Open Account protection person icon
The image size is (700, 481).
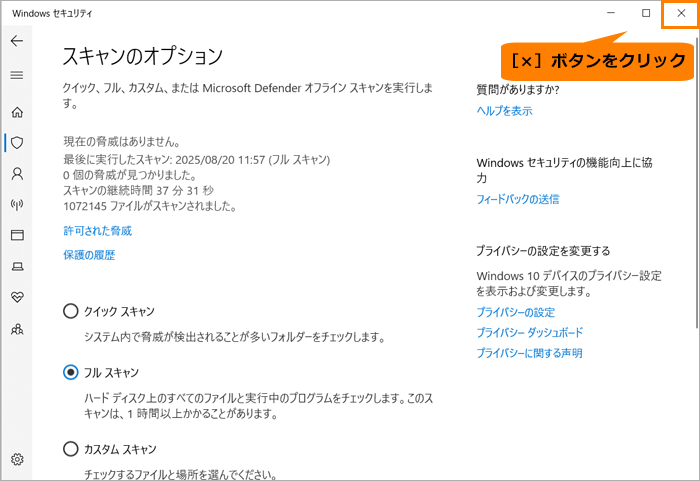[x=17, y=174]
